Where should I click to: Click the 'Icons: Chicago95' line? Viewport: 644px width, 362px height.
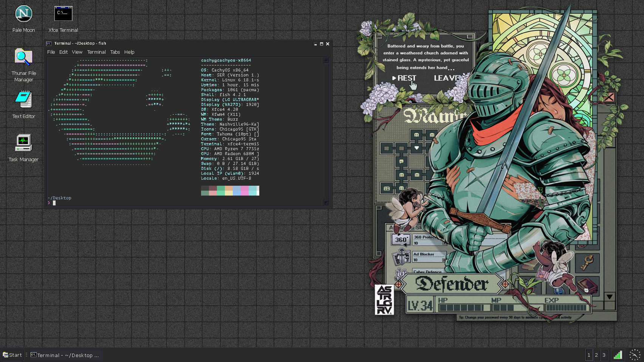tap(230, 129)
